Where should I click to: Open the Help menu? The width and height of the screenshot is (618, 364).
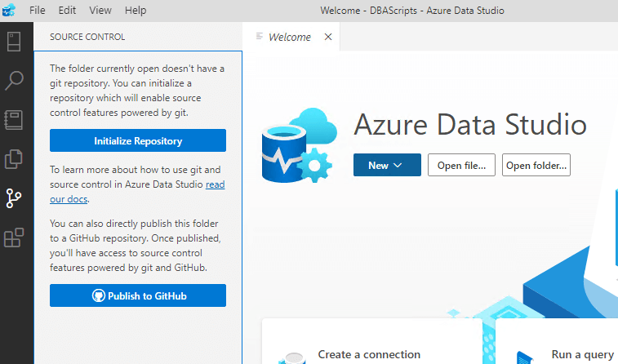[x=136, y=11]
